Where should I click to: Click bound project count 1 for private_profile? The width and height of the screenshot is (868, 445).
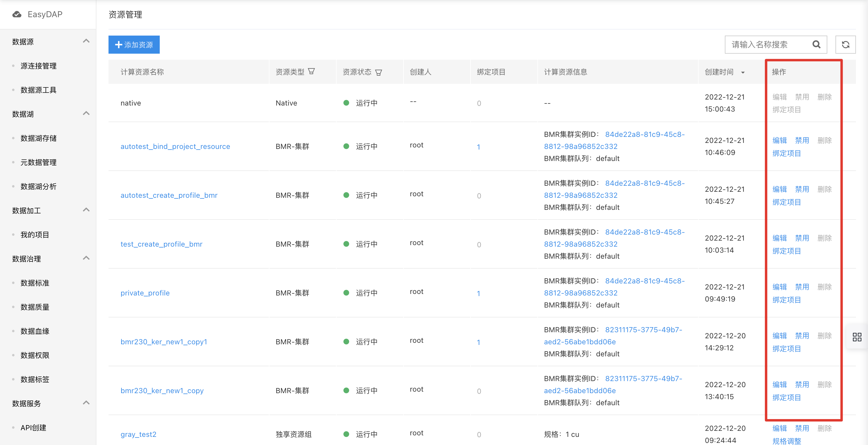point(479,294)
